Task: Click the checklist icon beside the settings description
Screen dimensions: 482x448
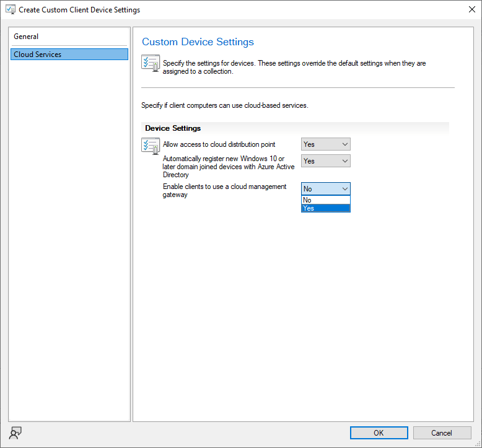Action: point(151,64)
